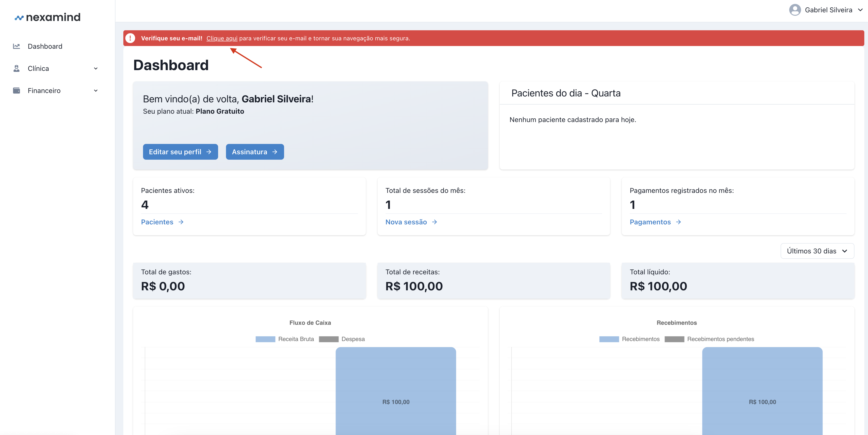Click the Total de receitas R$ 100,00 value
The height and width of the screenshot is (435, 868).
pyautogui.click(x=414, y=286)
